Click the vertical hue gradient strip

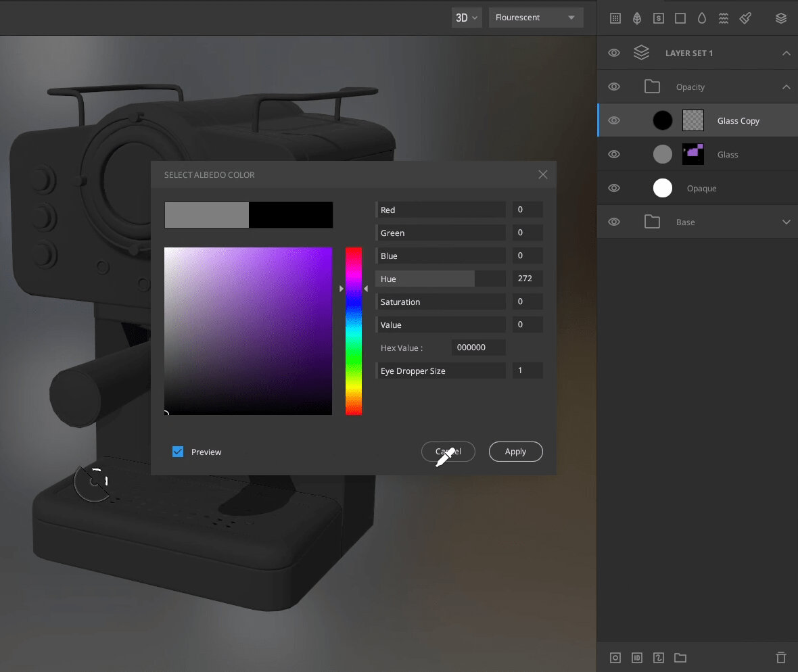click(x=354, y=331)
